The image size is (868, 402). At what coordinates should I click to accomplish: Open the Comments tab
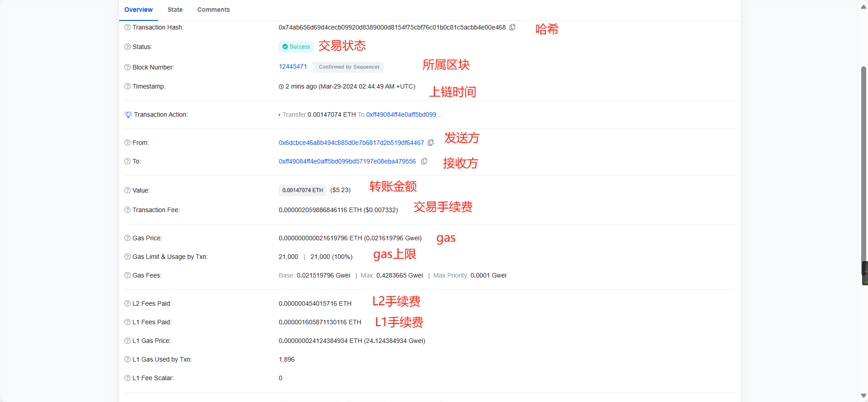tap(214, 10)
